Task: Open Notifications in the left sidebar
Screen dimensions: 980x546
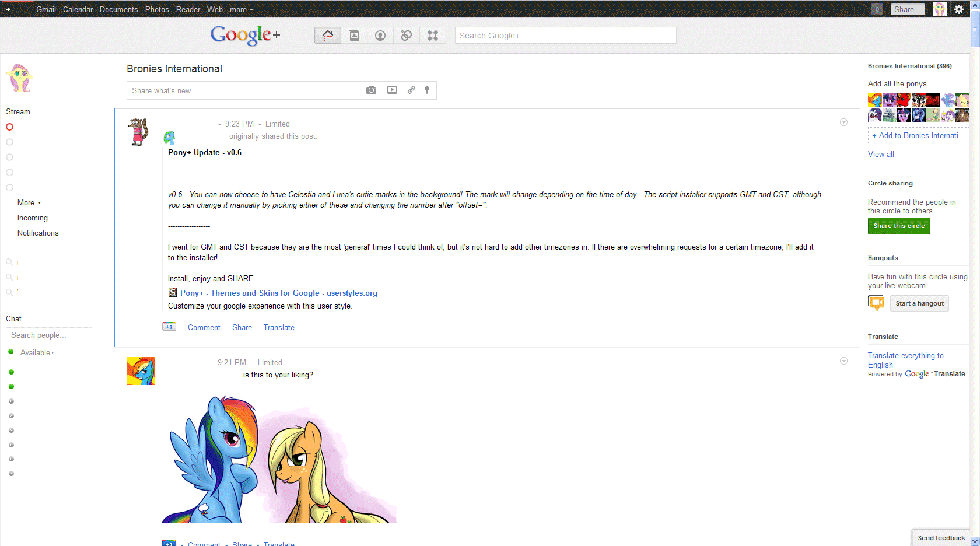Action: (x=38, y=233)
